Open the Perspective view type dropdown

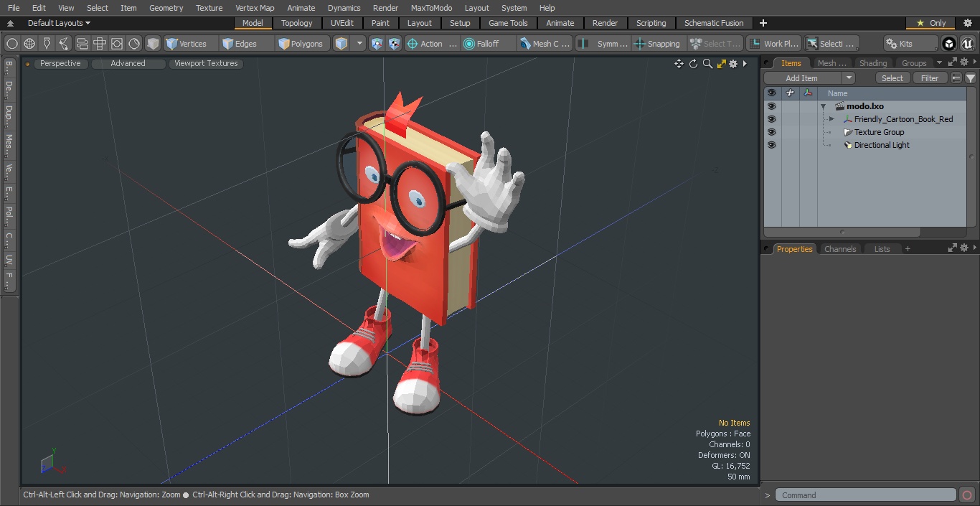tap(60, 63)
